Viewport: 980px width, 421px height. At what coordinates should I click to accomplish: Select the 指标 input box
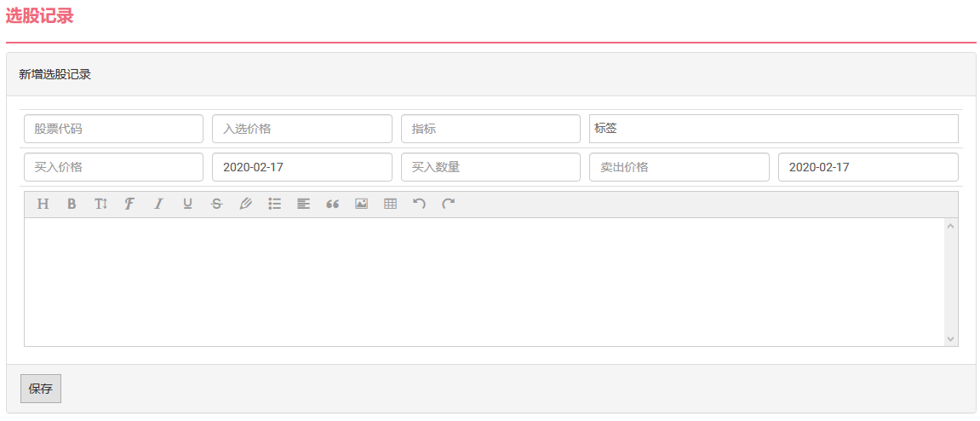pos(490,129)
